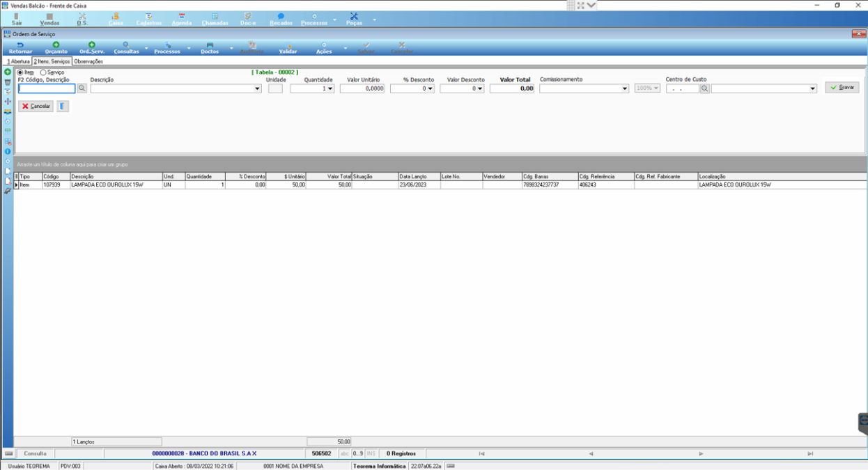Click the blue info icon in the left sidebar

coord(8,151)
